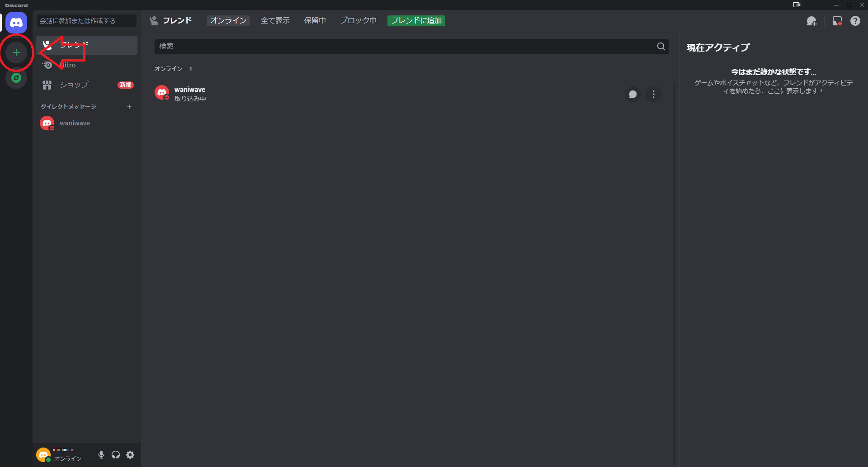Open the ショップ shop page

(87, 85)
